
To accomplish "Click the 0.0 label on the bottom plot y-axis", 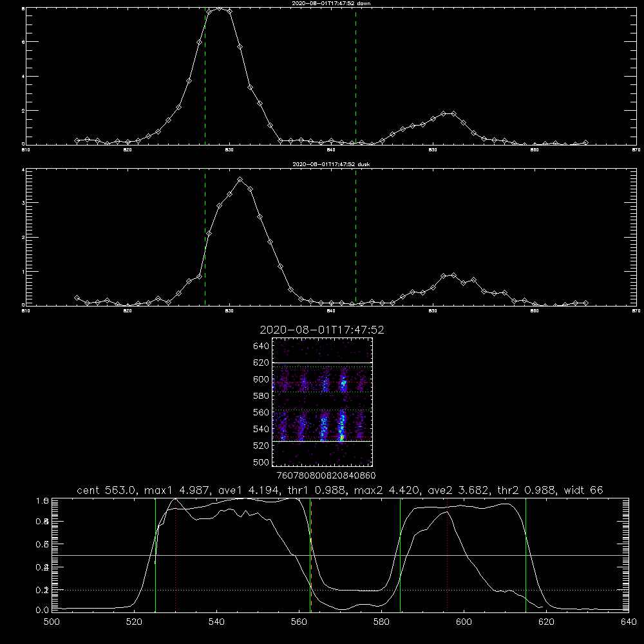I will pyautogui.click(x=42, y=611).
